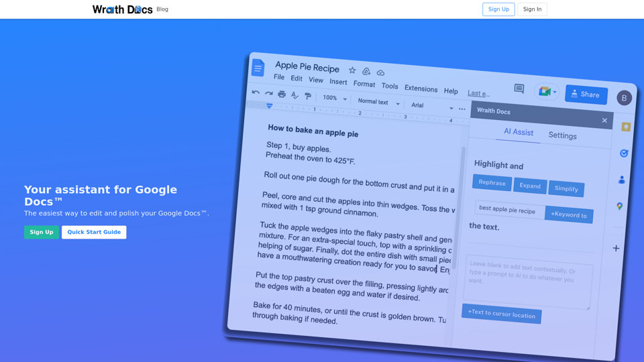Open the Arial font dropdown
Image resolution: width=644 pixels, height=362 pixels.
pyautogui.click(x=431, y=106)
